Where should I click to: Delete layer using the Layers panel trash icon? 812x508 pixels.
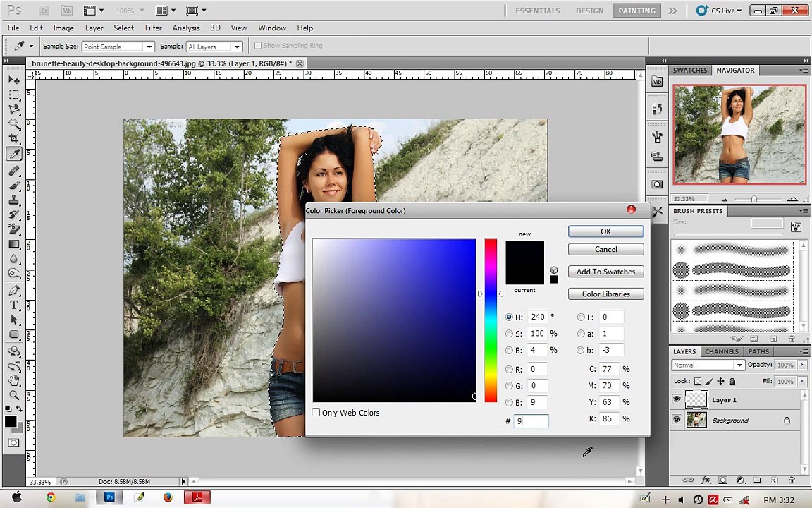(792, 480)
